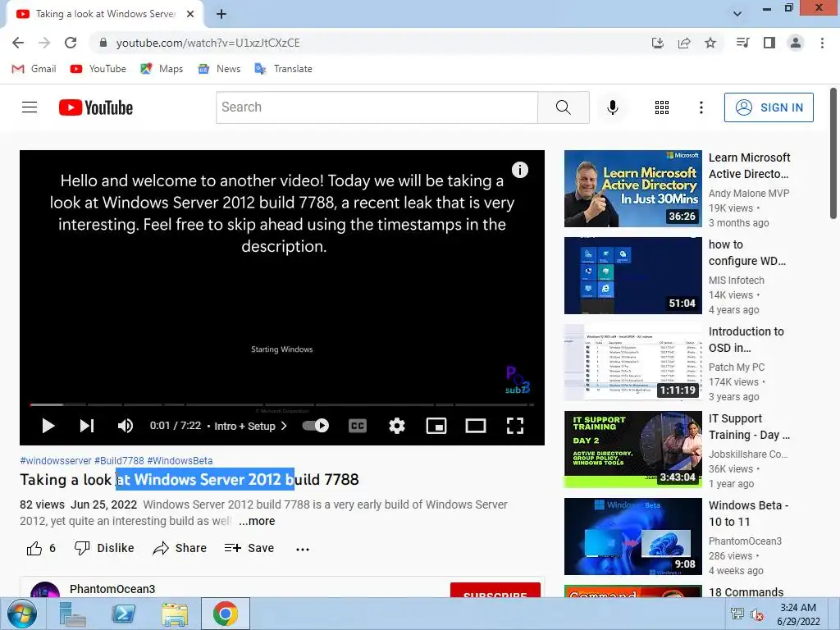
Task: Open the player settings gear
Action: 397,426
